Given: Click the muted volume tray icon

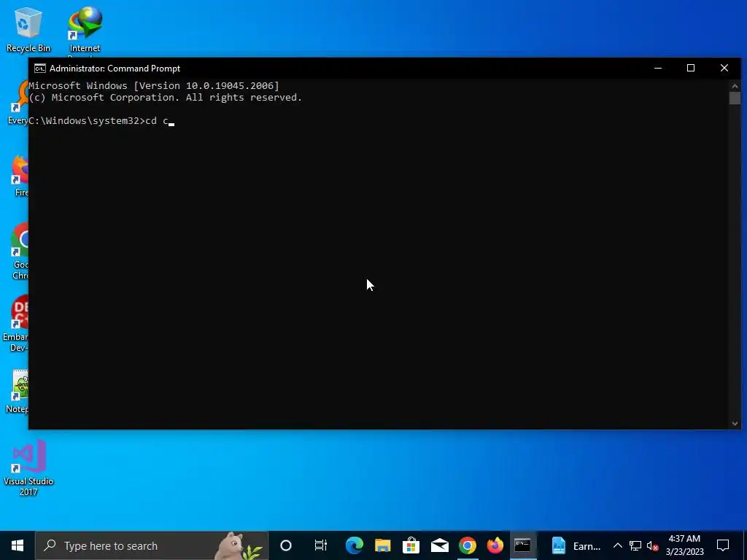Looking at the screenshot, I should pyautogui.click(x=652, y=545).
